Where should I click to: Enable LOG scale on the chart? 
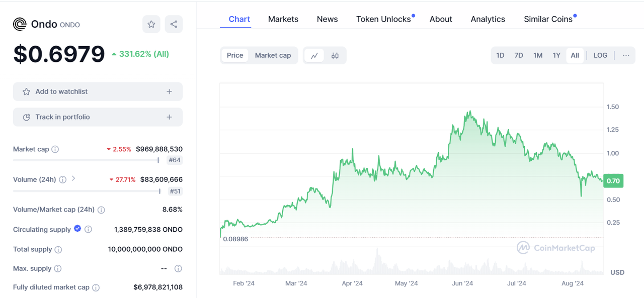(600, 55)
